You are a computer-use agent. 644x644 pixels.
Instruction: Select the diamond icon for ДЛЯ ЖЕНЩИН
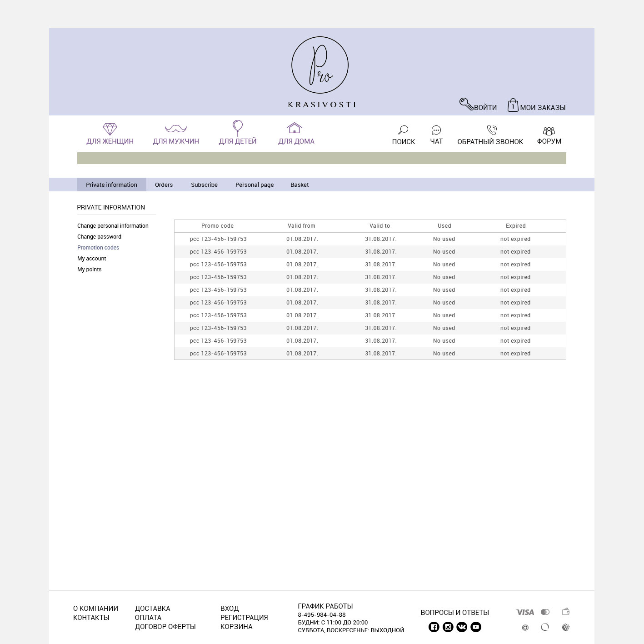[110, 129]
